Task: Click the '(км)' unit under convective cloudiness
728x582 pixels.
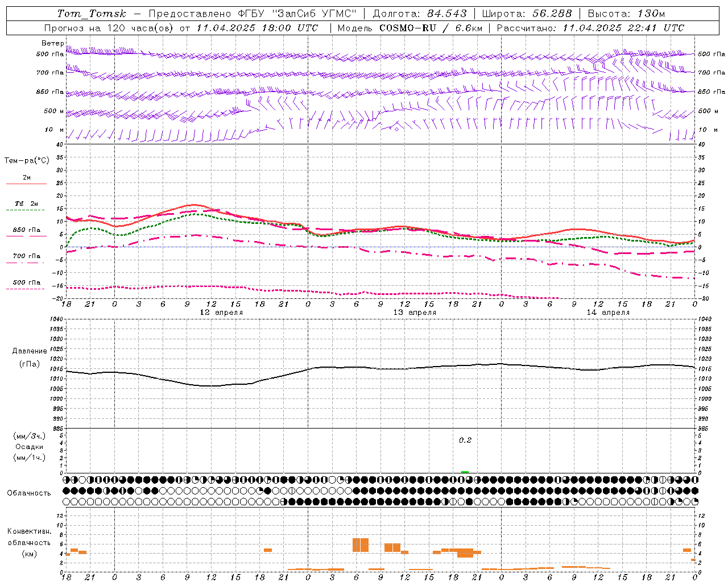Action: [x=29, y=554]
